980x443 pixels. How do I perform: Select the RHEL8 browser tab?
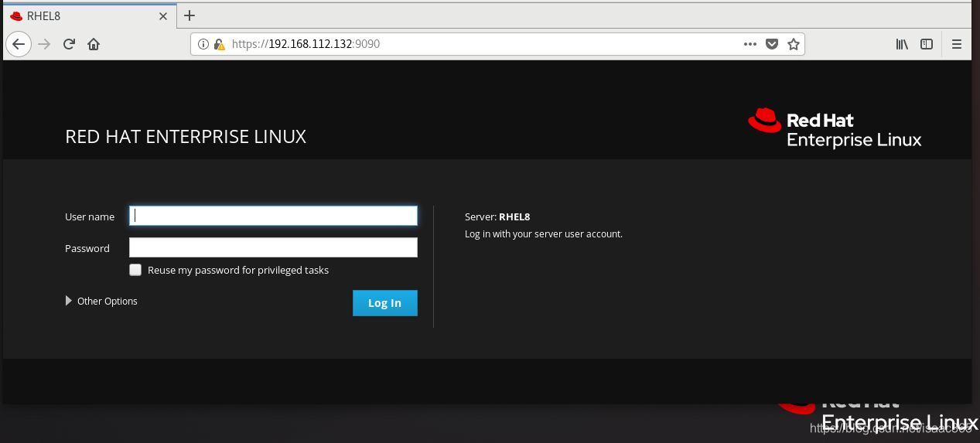pyautogui.click(x=88, y=15)
